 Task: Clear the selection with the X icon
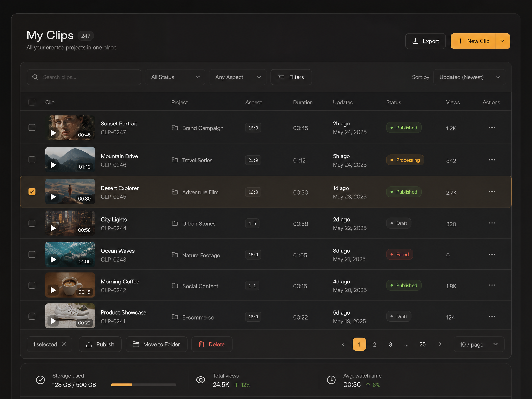64,344
